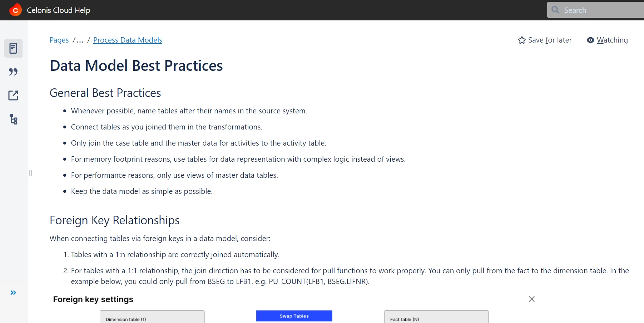Click the Celonis Cloud Help title
The width and height of the screenshot is (644, 323).
point(59,10)
